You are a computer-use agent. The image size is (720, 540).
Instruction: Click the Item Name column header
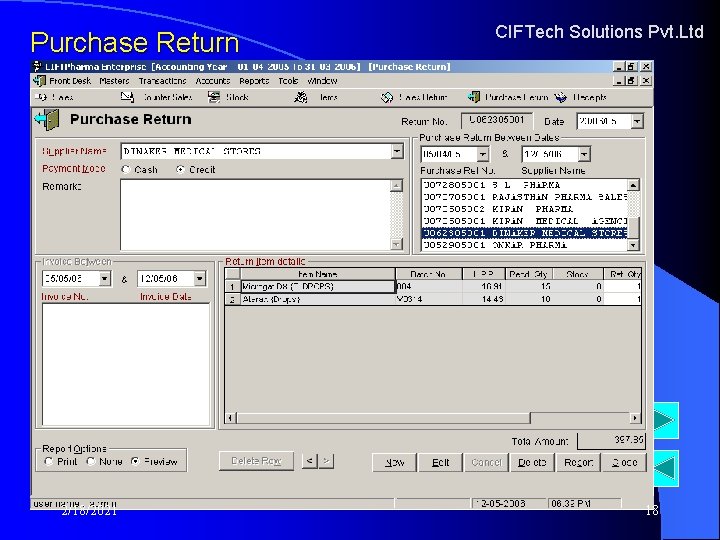(318, 274)
